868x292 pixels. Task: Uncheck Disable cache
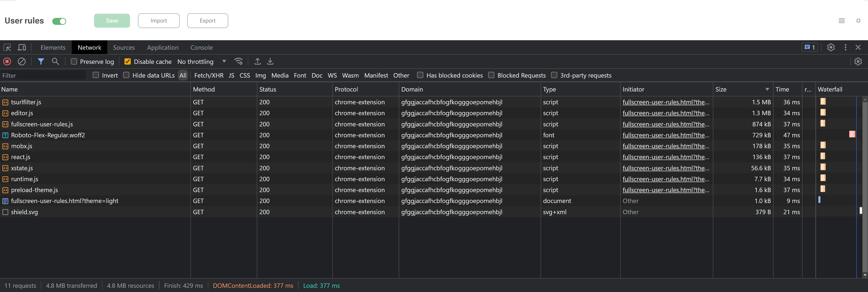(127, 61)
